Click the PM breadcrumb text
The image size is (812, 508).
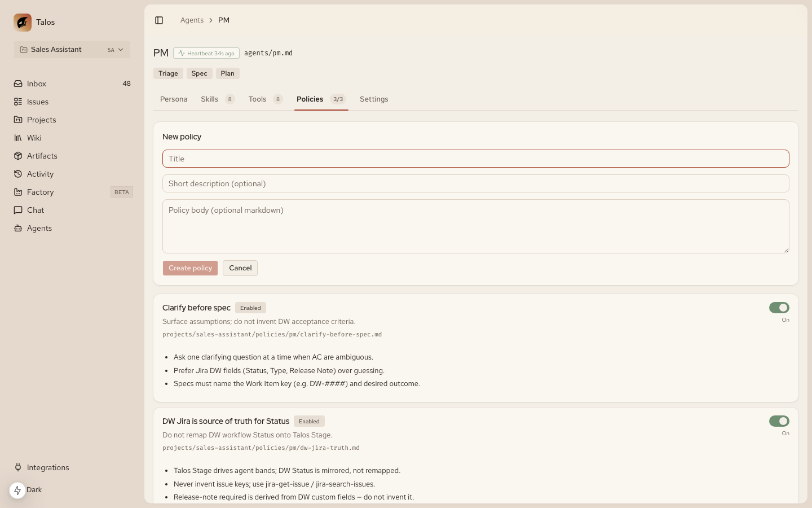point(224,20)
